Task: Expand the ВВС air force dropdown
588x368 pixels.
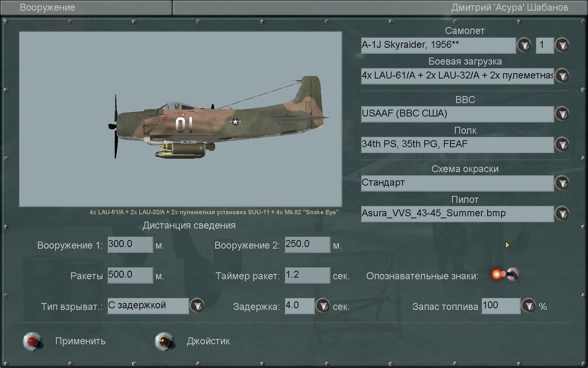Action: coord(562,114)
